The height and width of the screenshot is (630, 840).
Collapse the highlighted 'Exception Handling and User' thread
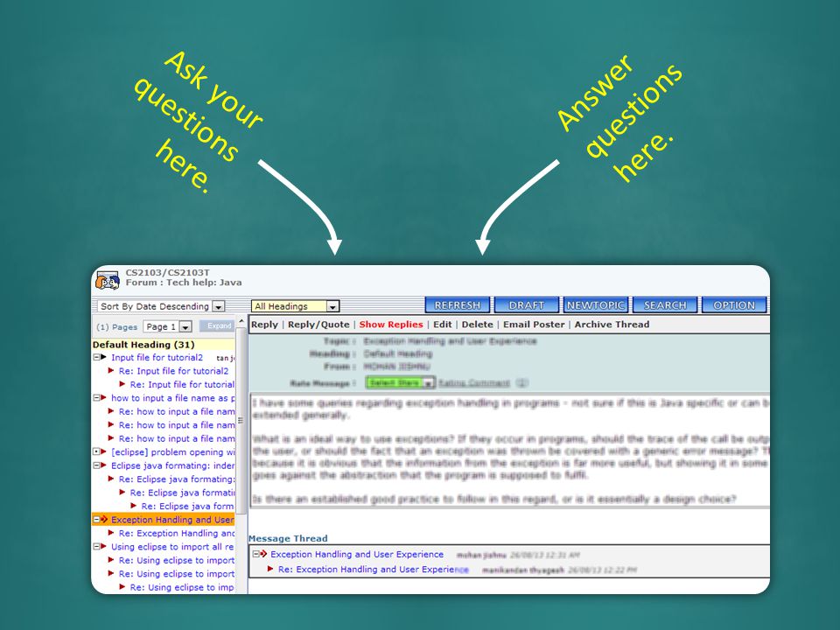point(96,520)
